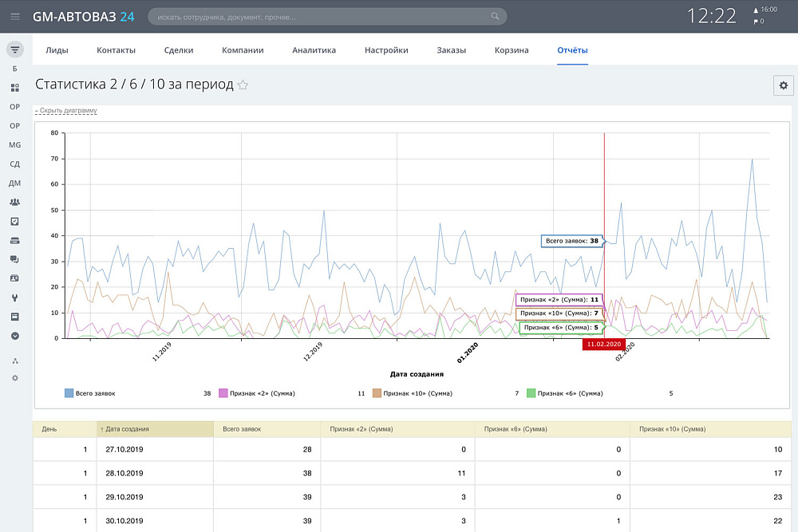The height and width of the screenshot is (532, 798).
Task: Sort by Признак «2» (Сумма) column header
Action: [x=397, y=429]
